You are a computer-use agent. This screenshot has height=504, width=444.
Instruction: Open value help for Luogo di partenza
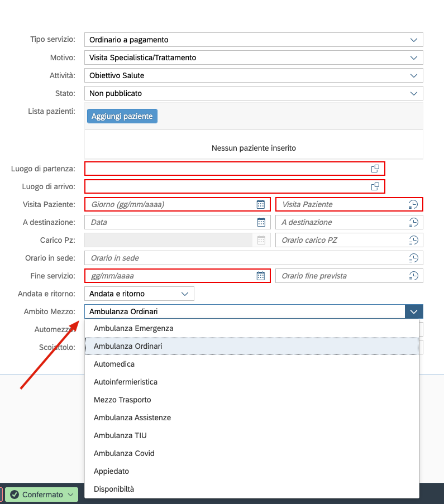tap(375, 169)
